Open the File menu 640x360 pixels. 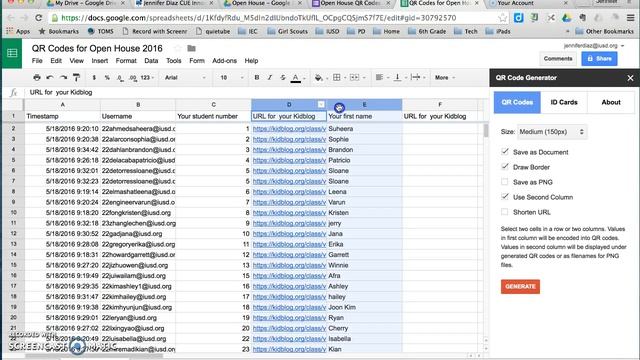click(x=37, y=60)
